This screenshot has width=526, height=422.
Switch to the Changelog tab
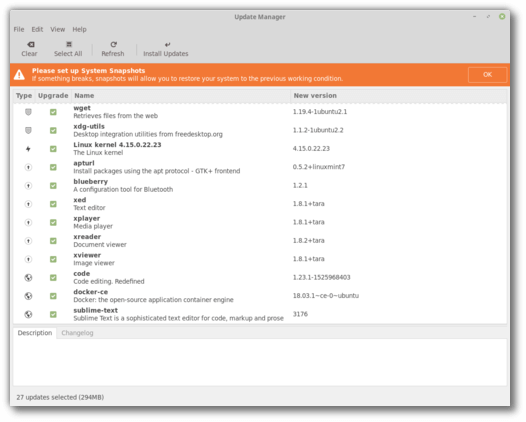coord(77,333)
